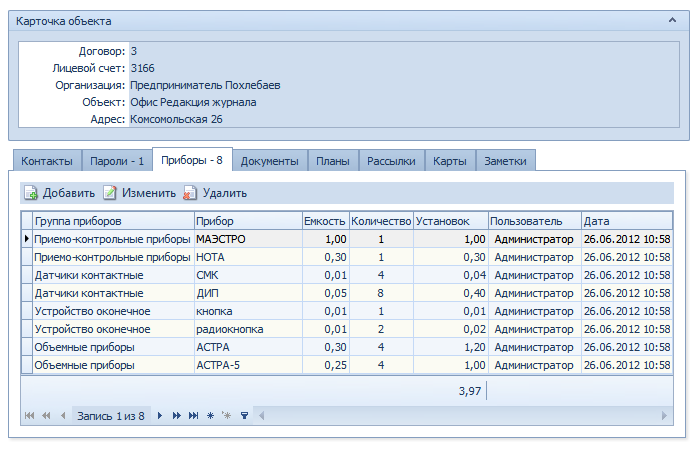699x450 pixels.
Task: Open the Документы tab
Action: (270, 161)
